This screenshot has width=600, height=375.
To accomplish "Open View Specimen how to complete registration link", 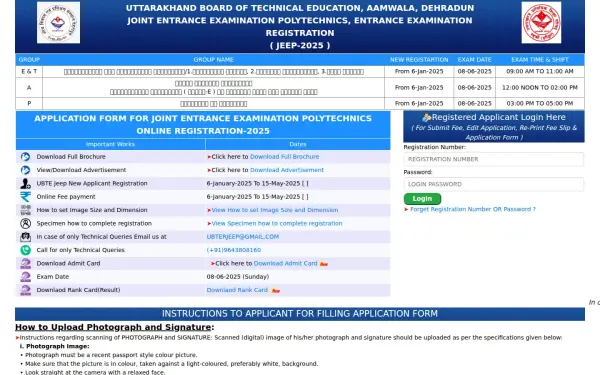I will pyautogui.click(x=277, y=223).
